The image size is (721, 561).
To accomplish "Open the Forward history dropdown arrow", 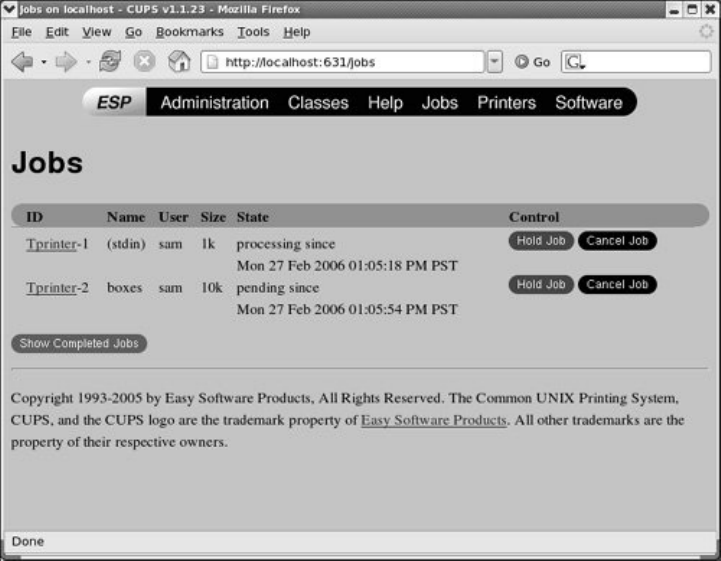I will click(88, 62).
